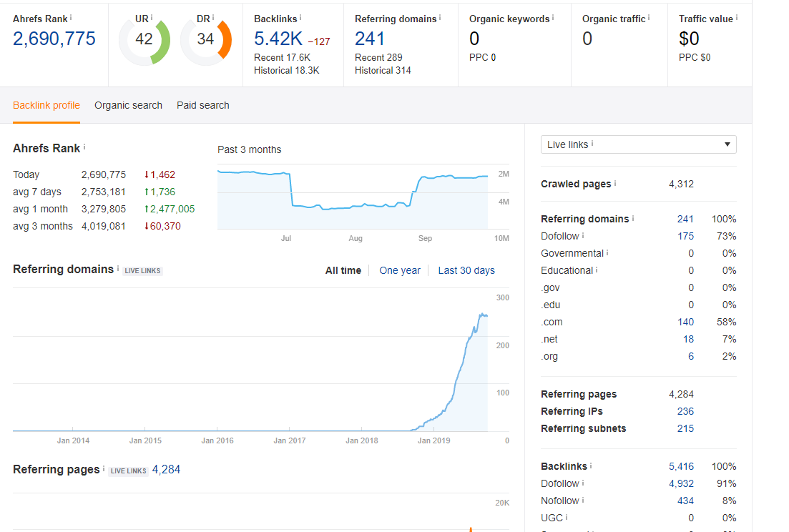Viewport: 789px width, 532px height.
Task: Open the 175 Dofollow referring domains link
Action: 685,236
